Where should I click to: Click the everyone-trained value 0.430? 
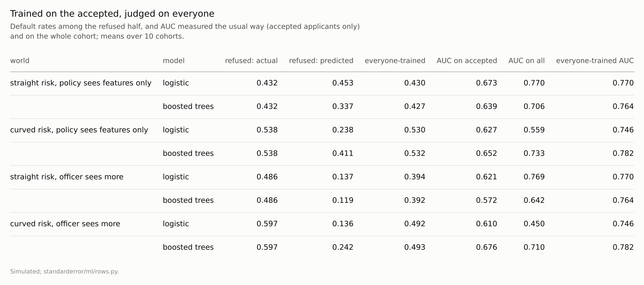pos(415,83)
